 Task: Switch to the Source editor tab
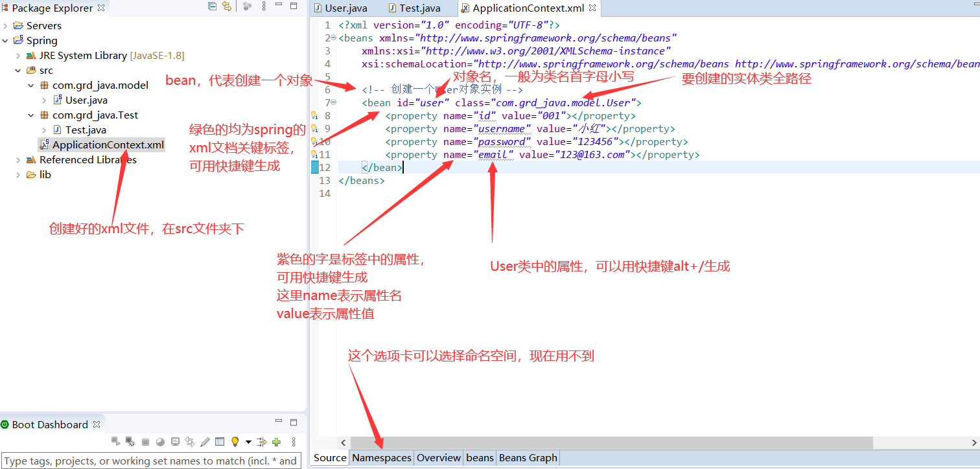(330, 457)
